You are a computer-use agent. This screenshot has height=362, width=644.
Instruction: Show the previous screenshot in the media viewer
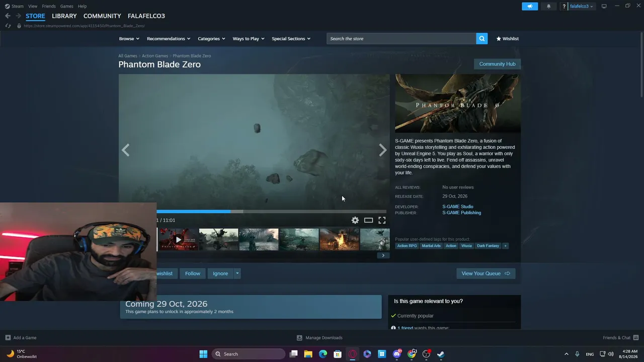click(125, 150)
